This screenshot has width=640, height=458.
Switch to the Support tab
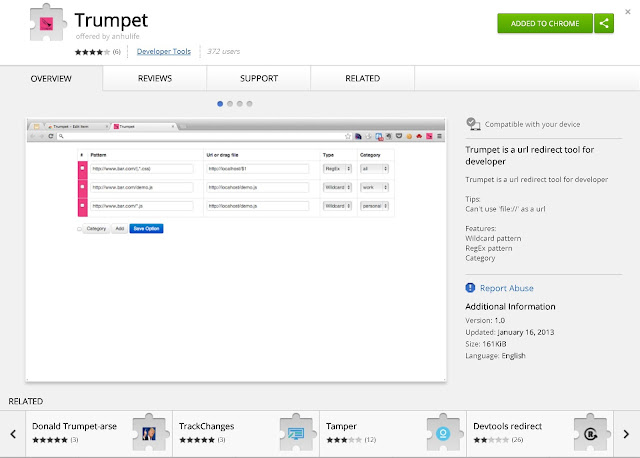click(259, 78)
